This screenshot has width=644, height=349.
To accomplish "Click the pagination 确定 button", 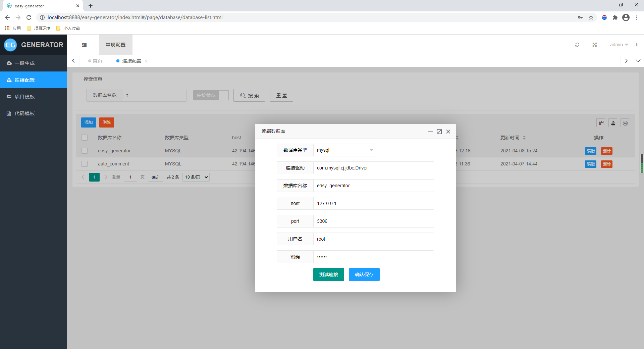I will click(156, 177).
